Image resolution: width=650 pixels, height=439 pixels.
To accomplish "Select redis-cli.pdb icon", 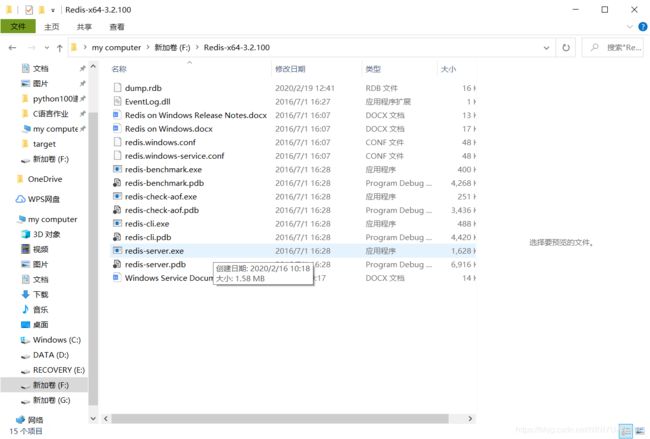I will pos(117,237).
